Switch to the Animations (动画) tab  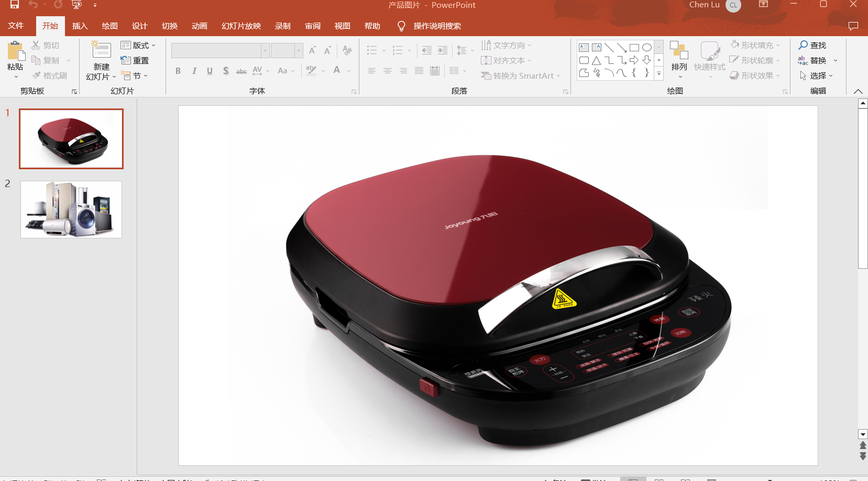pyautogui.click(x=199, y=26)
